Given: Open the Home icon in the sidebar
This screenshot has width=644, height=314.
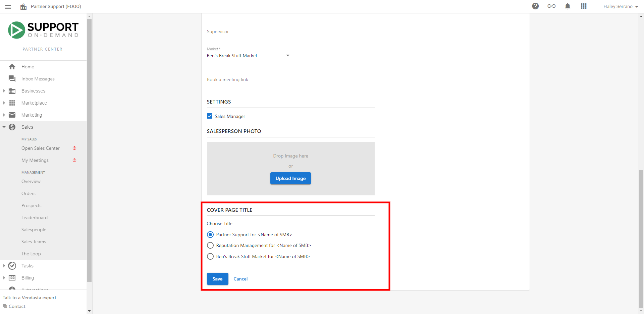Looking at the screenshot, I should pyautogui.click(x=12, y=67).
